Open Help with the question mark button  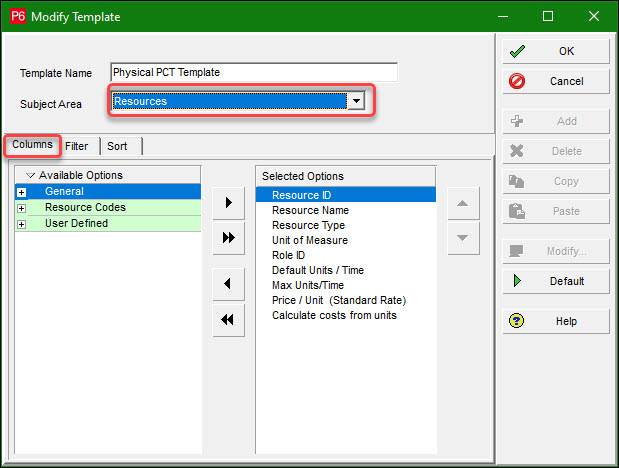556,321
